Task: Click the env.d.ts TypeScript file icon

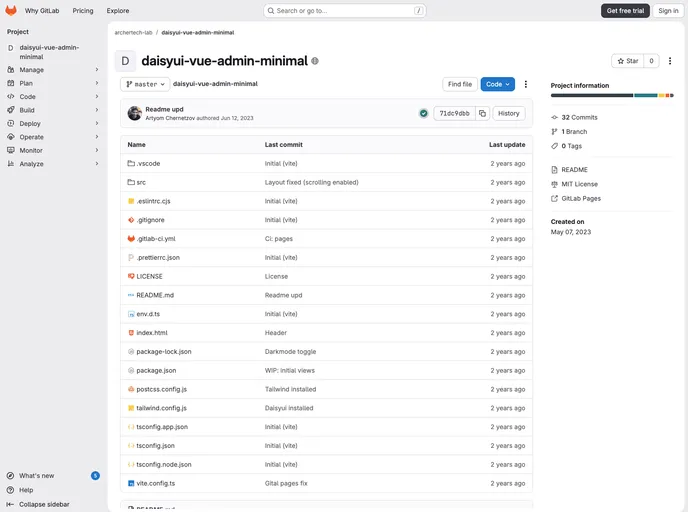Action: click(x=131, y=314)
